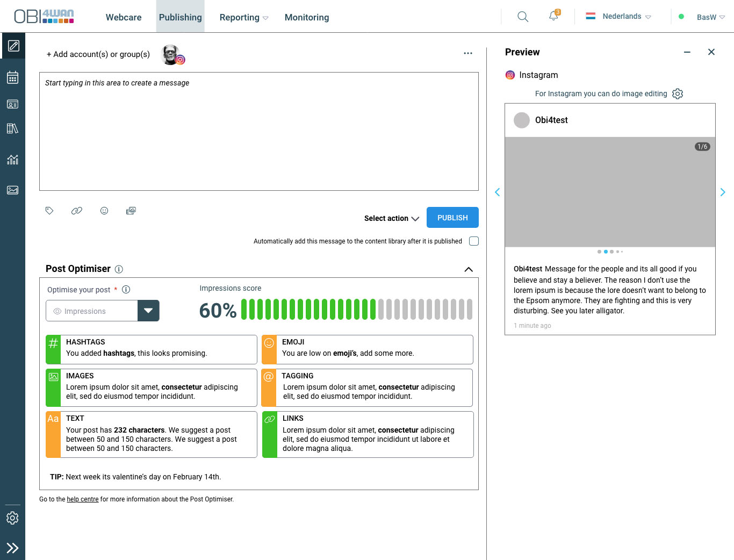This screenshot has height=560, width=734.
Task: Click the Instagram logo in Preview
Action: (x=510, y=75)
